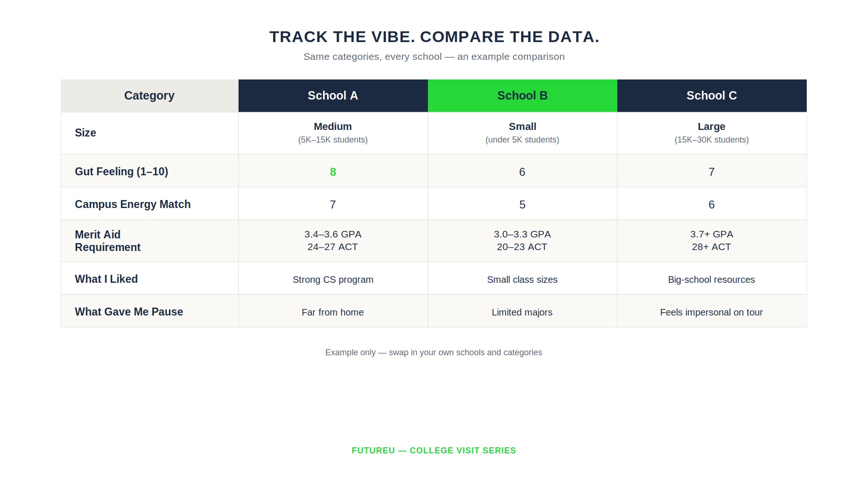Select the What Gave Me Pause label
The height and width of the screenshot is (488, 868).
129,312
